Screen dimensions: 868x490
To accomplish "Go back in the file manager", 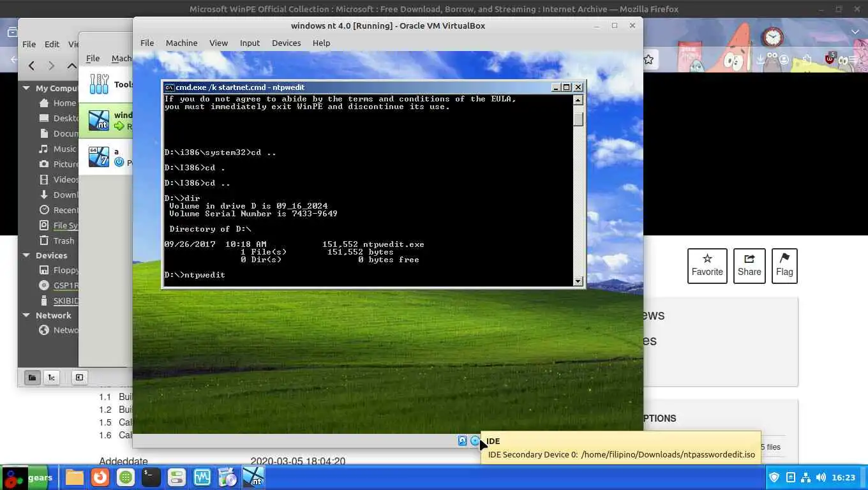I will 31,65.
